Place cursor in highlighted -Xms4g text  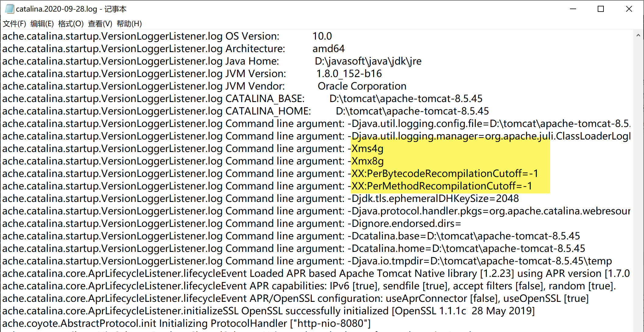(367, 149)
